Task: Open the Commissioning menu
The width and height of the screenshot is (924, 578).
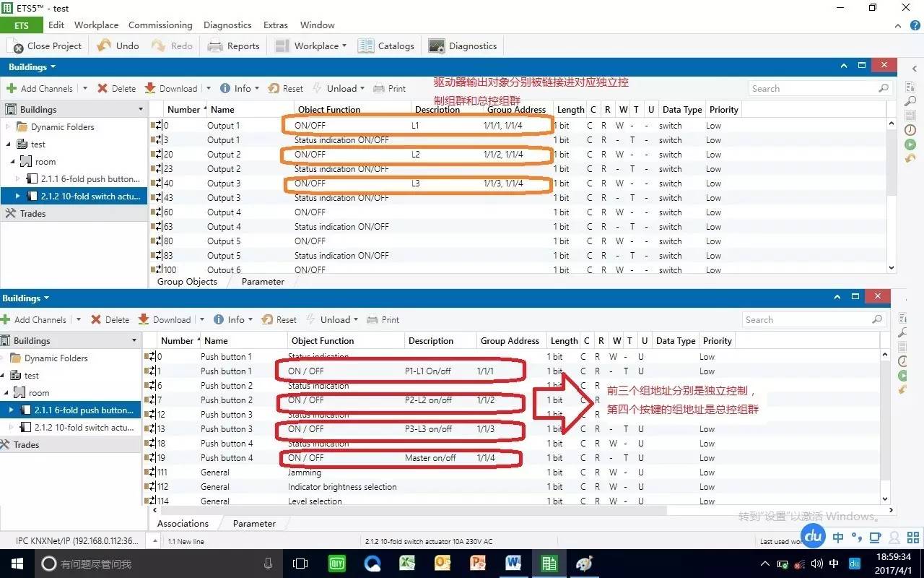Action: (x=160, y=25)
